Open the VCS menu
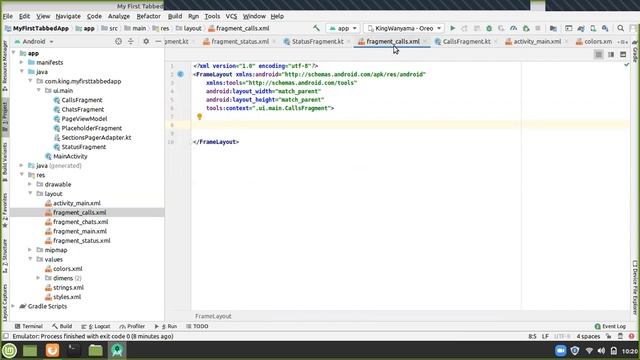 click(x=231, y=16)
